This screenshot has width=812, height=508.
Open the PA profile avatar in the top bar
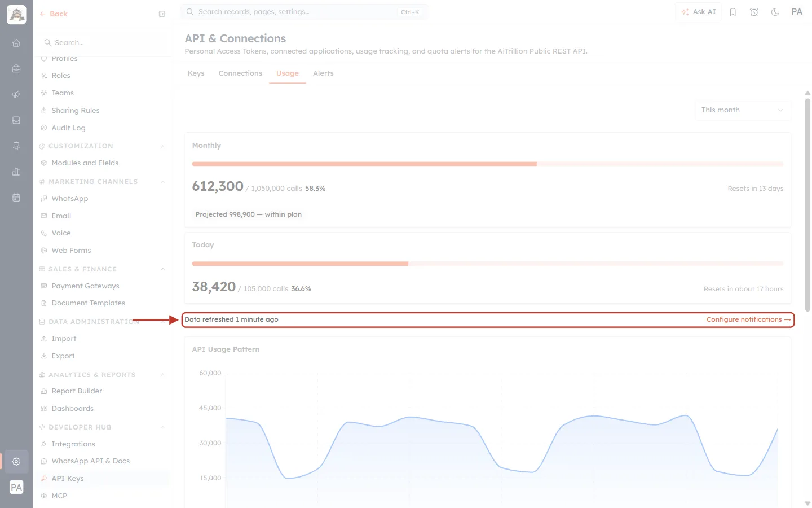(x=797, y=12)
